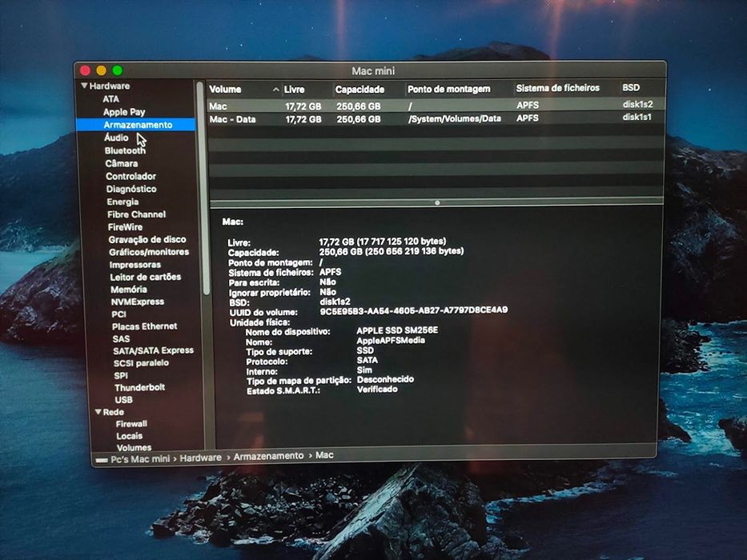Screen dimensions: 747x560
Task: Select PCI in the sidebar
Action: (118, 314)
